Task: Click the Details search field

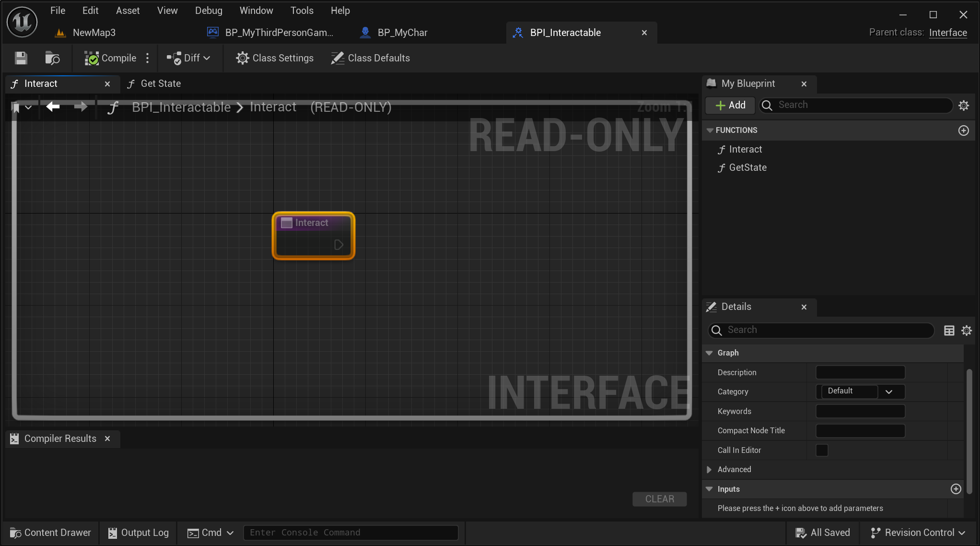Action: (x=821, y=330)
